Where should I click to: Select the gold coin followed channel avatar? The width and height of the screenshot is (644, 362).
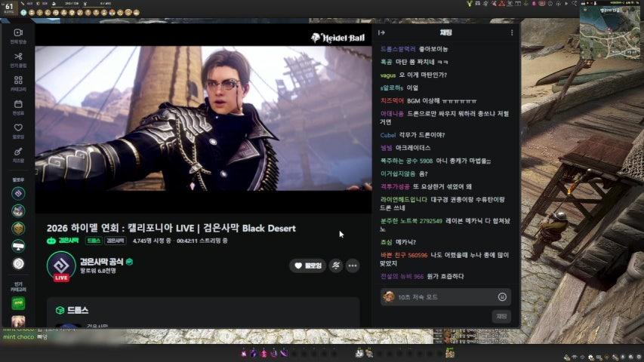[x=18, y=229]
